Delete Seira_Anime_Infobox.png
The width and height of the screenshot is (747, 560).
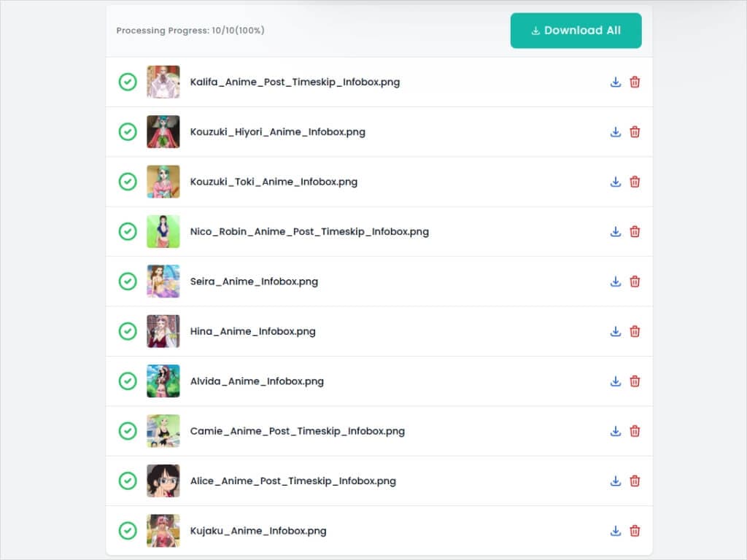coord(634,281)
